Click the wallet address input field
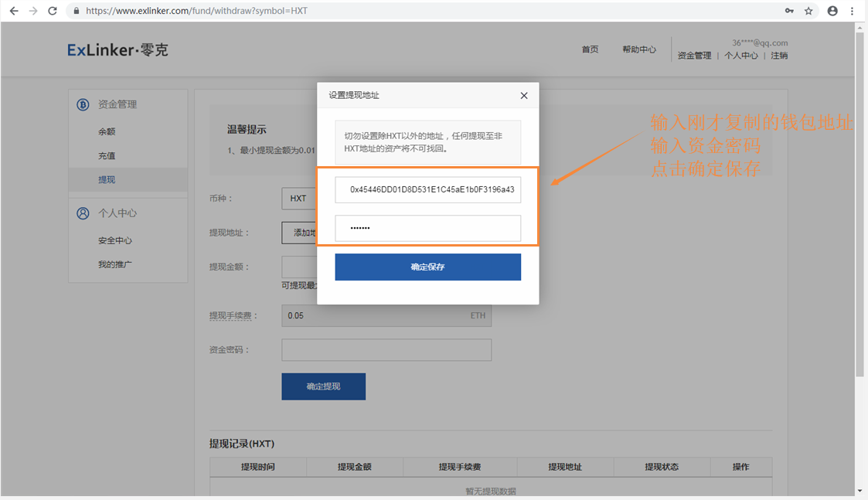The image size is (868, 500). tap(428, 189)
